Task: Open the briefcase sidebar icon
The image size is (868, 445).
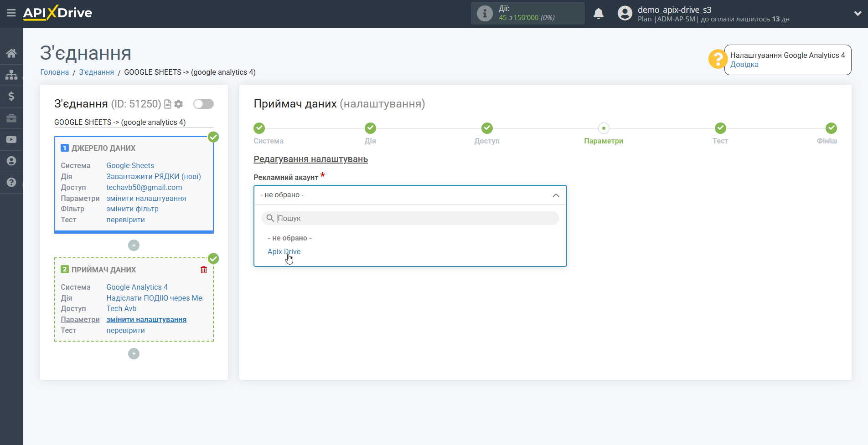Action: [x=11, y=118]
